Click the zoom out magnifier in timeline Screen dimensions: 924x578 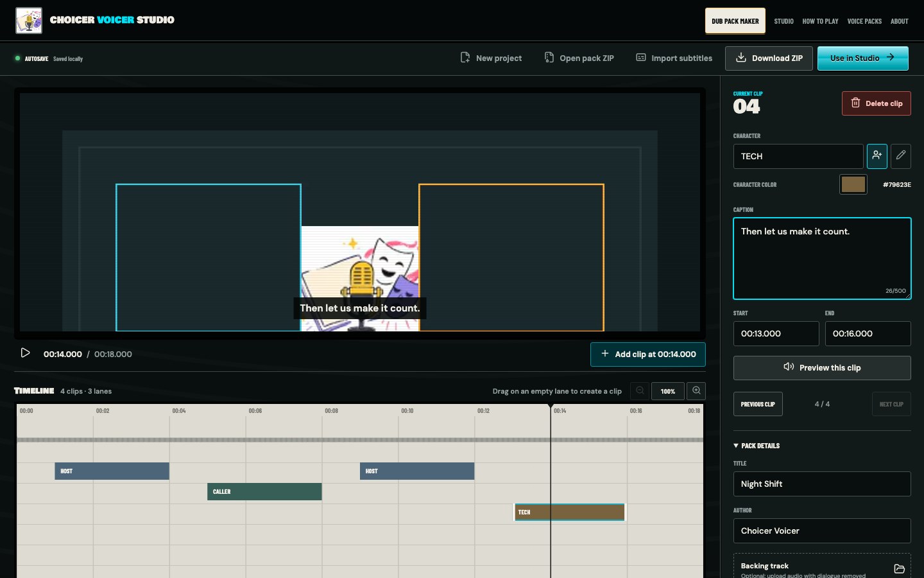tap(640, 391)
